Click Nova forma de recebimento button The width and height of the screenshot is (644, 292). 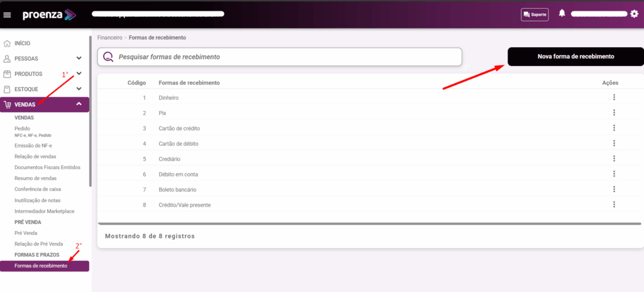point(575,57)
